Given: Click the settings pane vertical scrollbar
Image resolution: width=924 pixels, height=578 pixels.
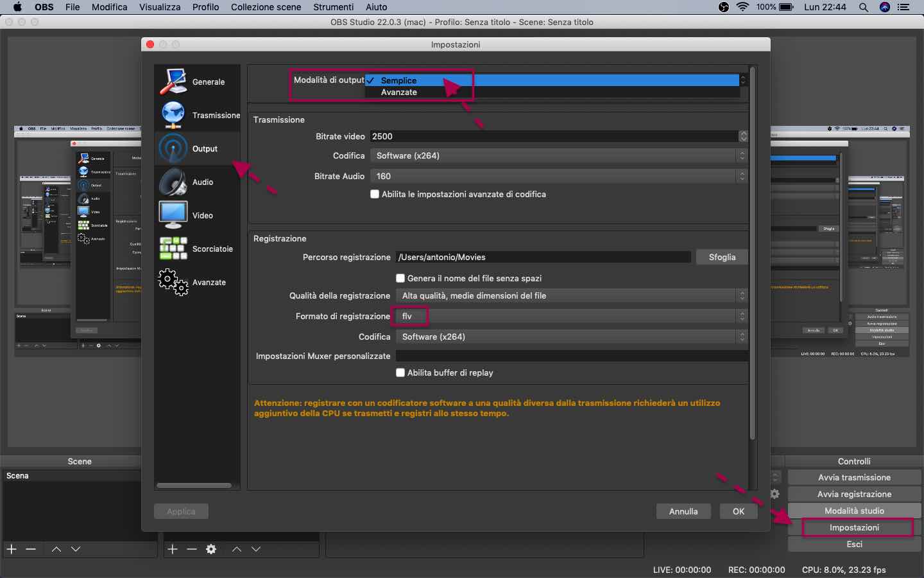Looking at the screenshot, I should click(753, 254).
